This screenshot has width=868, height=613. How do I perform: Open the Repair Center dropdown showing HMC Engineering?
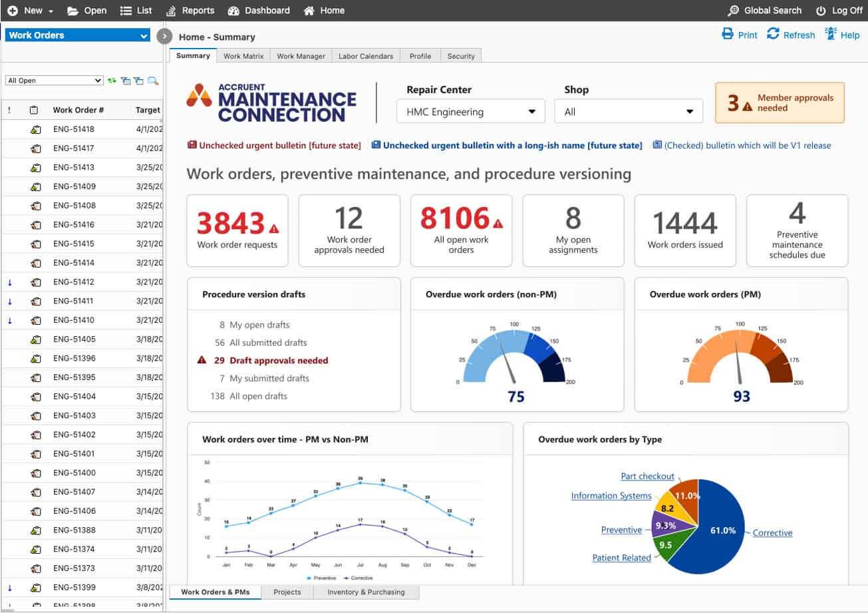(x=470, y=111)
